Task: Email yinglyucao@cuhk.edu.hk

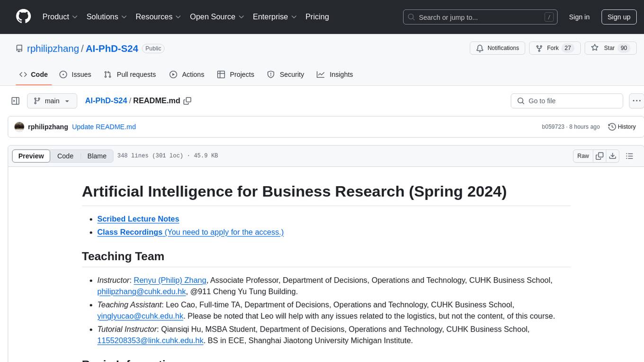Action: (140, 316)
